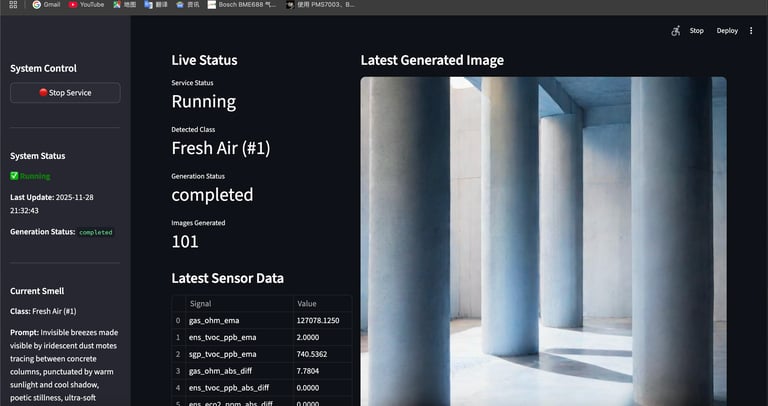Click the Signal column header
768x406 pixels.
pyautogui.click(x=240, y=304)
